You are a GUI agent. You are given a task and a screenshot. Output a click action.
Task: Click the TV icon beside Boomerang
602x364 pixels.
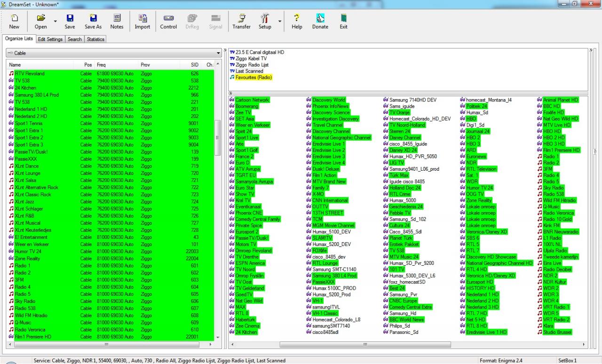pyautogui.click(x=232, y=106)
